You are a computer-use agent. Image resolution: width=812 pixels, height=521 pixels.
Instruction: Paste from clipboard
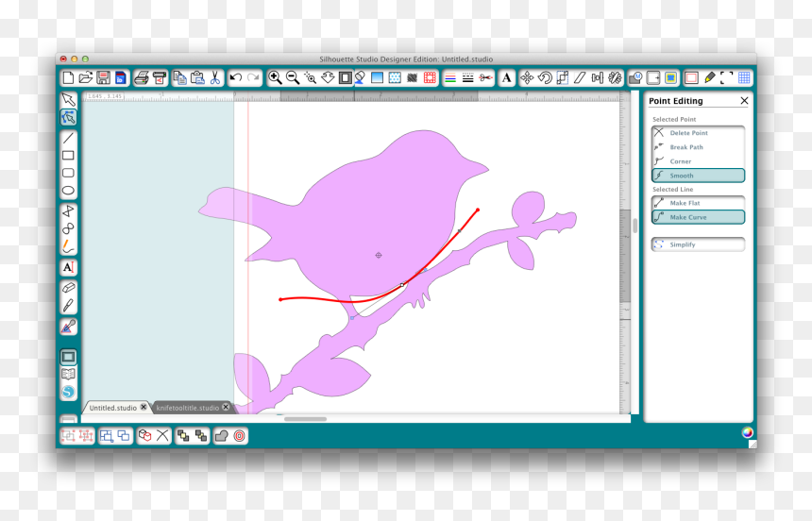click(x=197, y=78)
